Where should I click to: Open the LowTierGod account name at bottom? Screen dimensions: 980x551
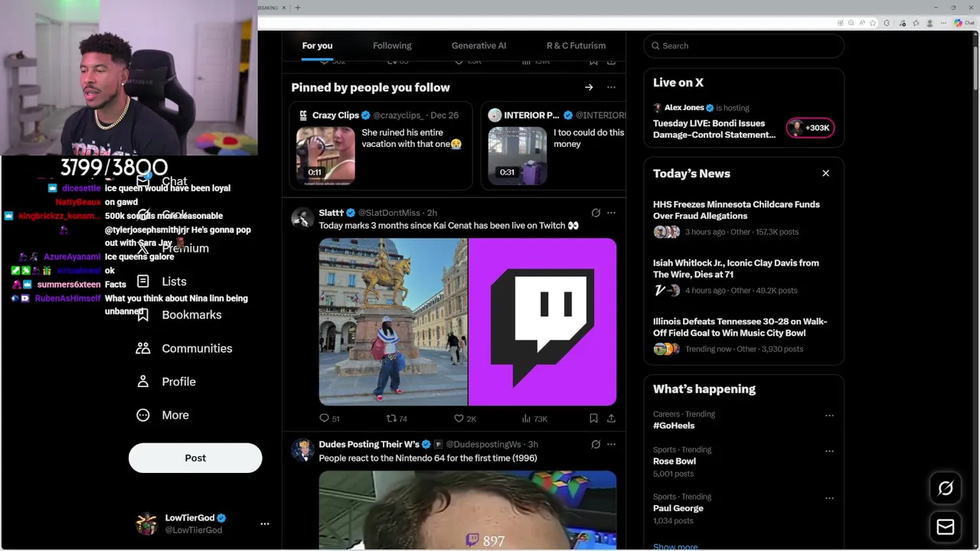click(190, 518)
